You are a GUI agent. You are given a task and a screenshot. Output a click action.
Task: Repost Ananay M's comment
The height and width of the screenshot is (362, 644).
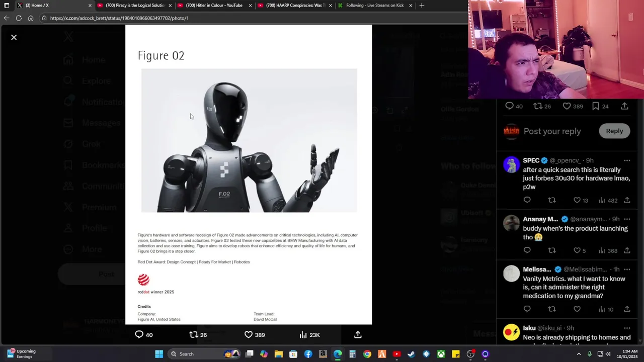(x=552, y=250)
